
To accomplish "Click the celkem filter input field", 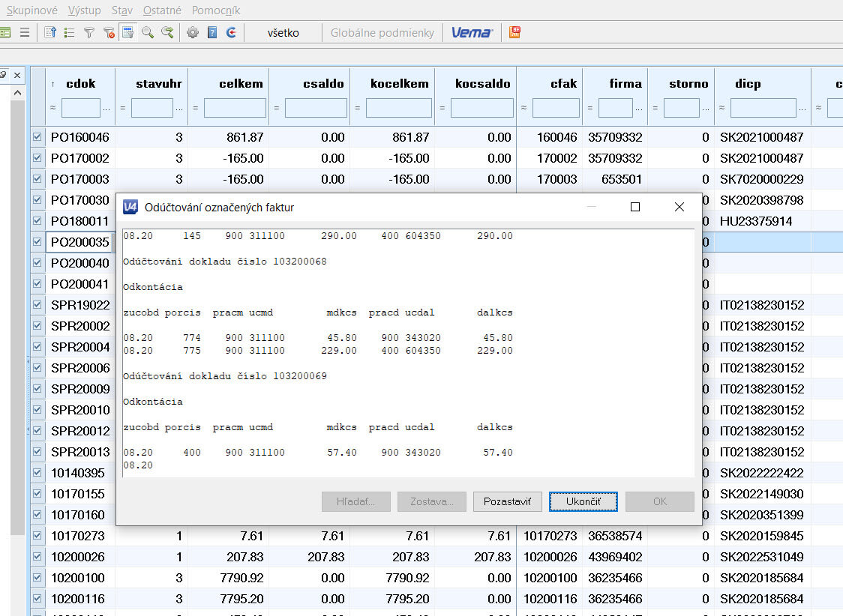I will (235, 108).
